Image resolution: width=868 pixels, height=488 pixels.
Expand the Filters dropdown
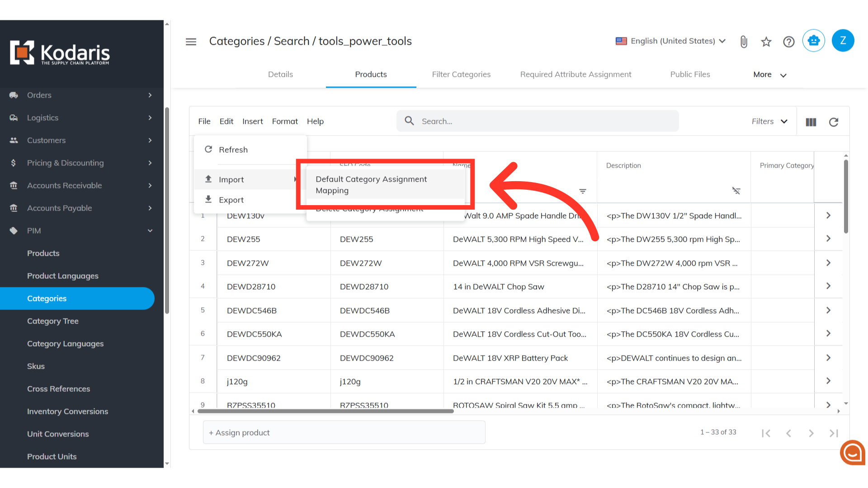point(769,121)
